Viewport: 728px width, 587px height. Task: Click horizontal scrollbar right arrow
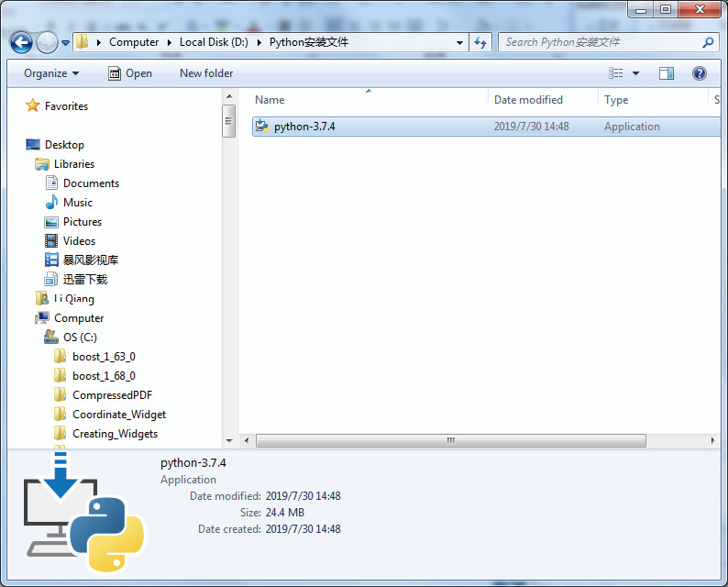pyautogui.click(x=712, y=440)
